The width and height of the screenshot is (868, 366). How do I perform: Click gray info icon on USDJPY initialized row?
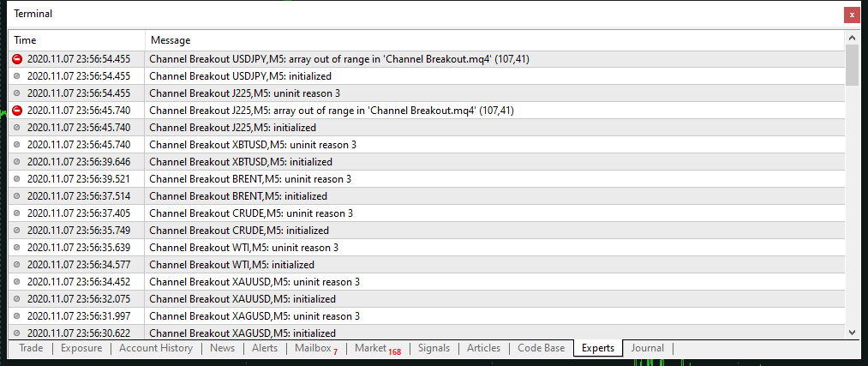pos(17,76)
